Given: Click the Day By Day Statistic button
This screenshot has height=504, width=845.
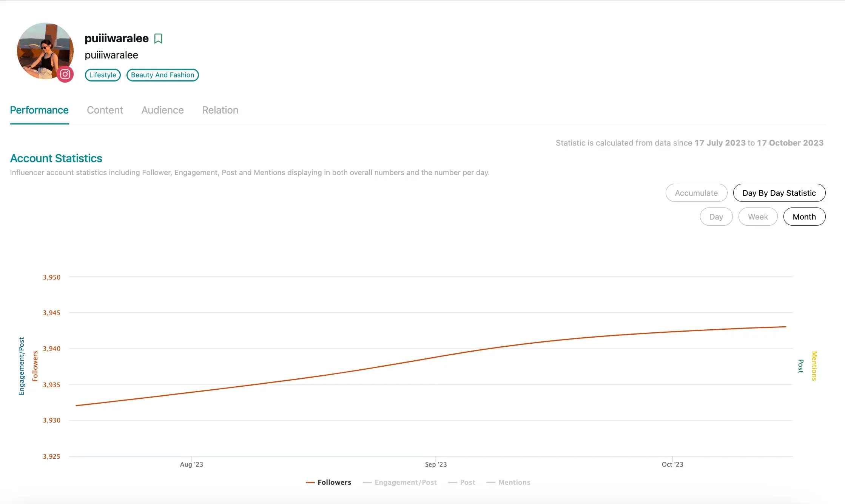Looking at the screenshot, I should [779, 193].
